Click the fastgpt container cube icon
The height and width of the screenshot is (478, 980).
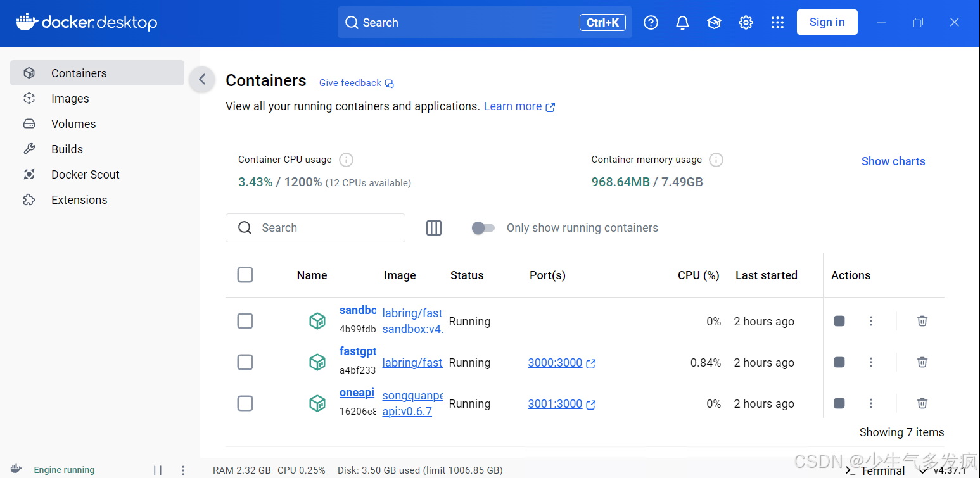click(317, 362)
